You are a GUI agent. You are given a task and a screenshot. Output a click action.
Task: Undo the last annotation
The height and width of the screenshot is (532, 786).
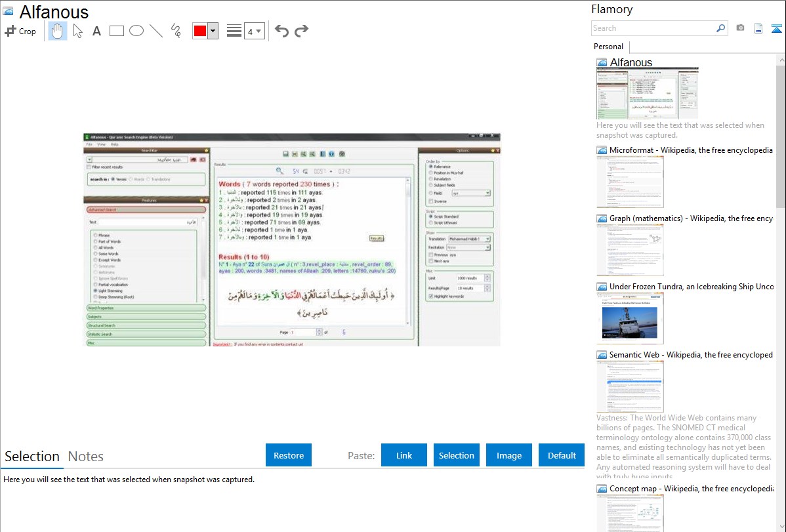[x=281, y=31]
